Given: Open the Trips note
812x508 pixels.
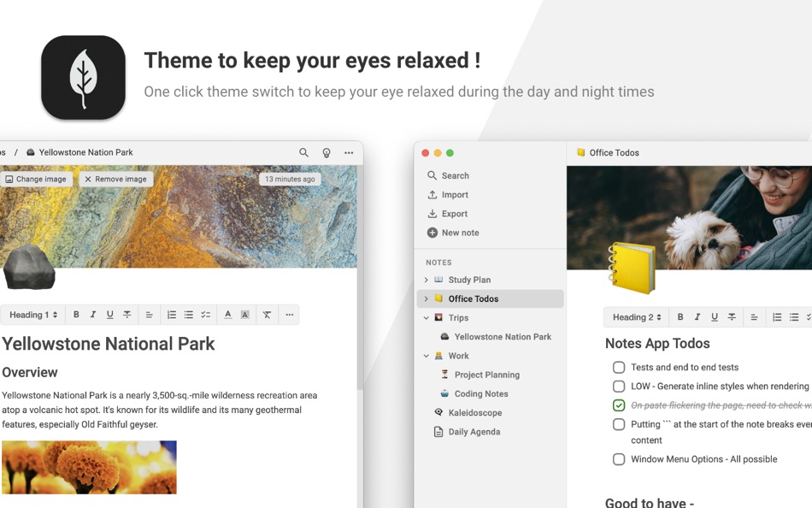Looking at the screenshot, I should pyautogui.click(x=458, y=318).
